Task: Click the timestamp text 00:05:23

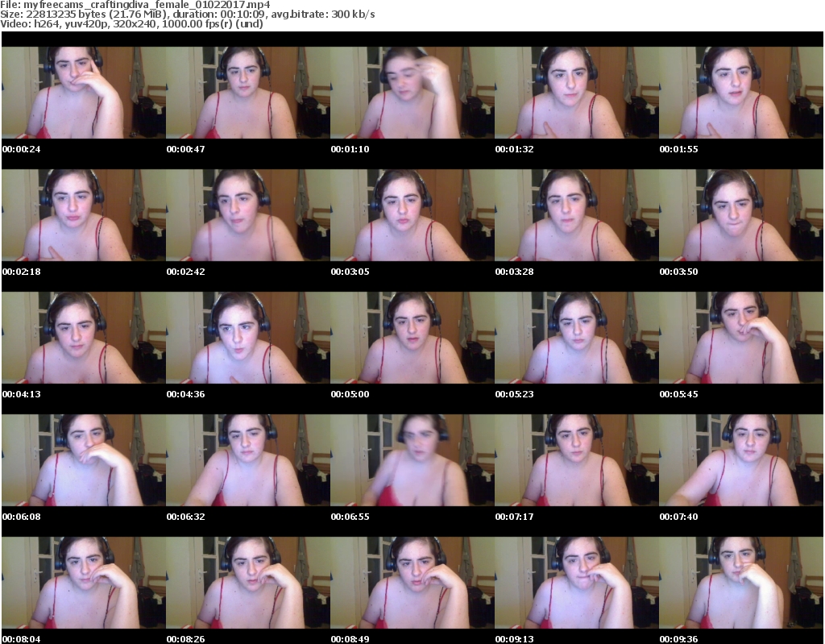Action: 514,394
